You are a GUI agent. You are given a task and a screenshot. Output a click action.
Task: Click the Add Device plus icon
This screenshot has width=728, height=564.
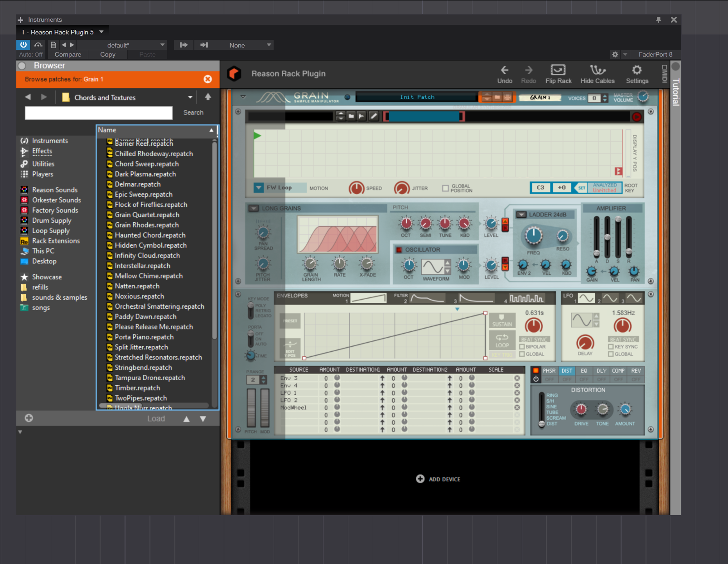click(420, 479)
